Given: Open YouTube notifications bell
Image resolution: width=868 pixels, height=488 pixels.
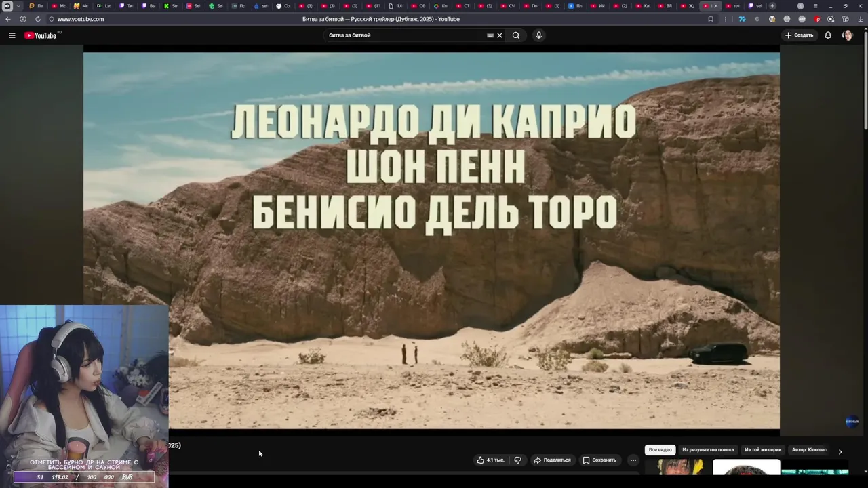Looking at the screenshot, I should [x=828, y=35].
